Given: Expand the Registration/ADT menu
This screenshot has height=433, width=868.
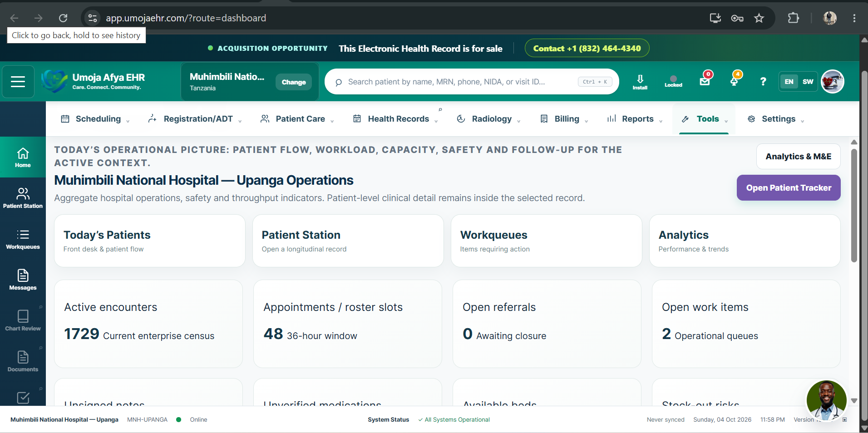Looking at the screenshot, I should coord(195,119).
